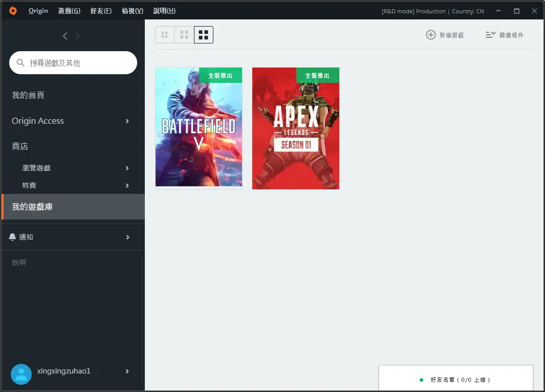Expand Origin Access chevron
This screenshot has height=392, width=545.
pos(127,121)
